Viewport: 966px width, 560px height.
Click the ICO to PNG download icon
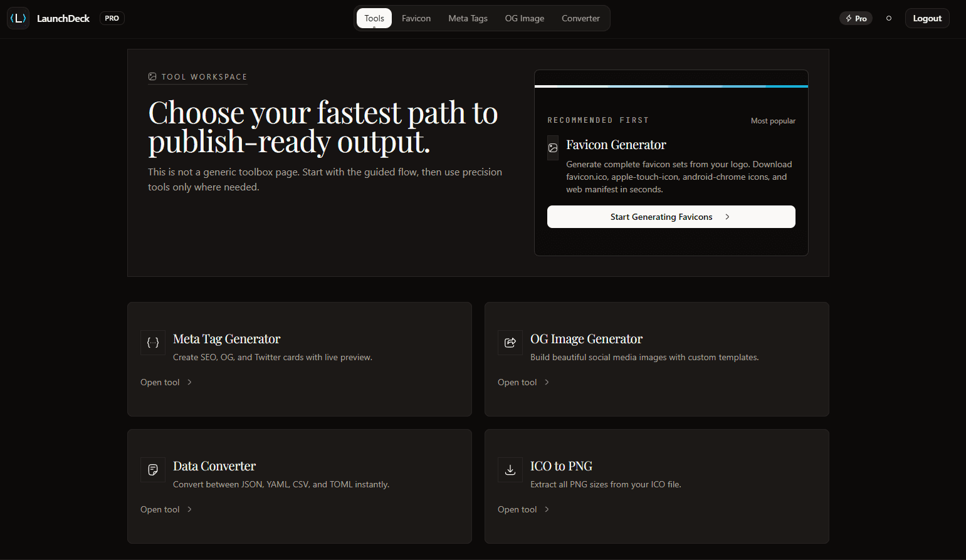(x=510, y=470)
